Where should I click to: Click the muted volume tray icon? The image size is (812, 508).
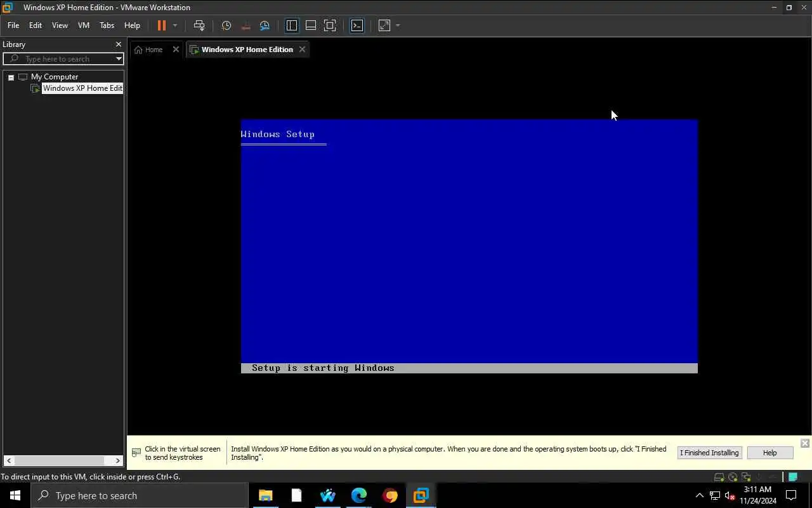pyautogui.click(x=730, y=495)
